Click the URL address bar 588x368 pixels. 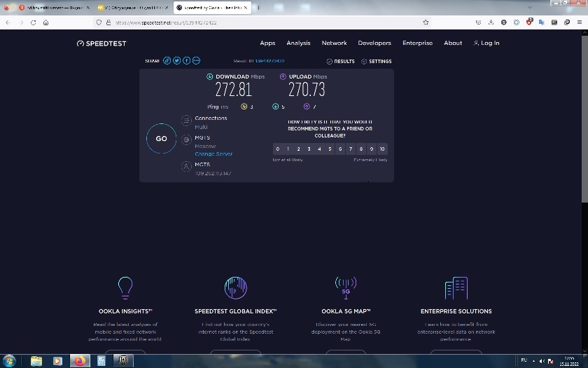pos(262,22)
